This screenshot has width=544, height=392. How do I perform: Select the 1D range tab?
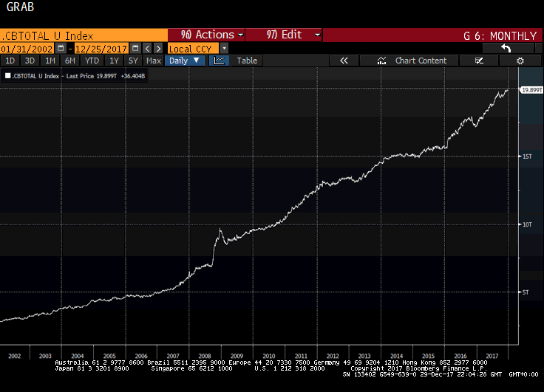pos(10,61)
